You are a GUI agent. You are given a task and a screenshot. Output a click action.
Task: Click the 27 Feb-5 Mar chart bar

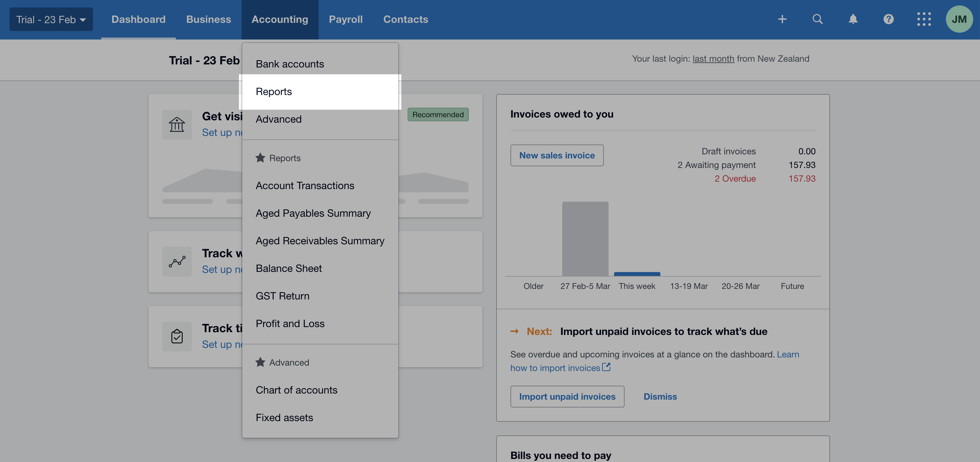585,239
